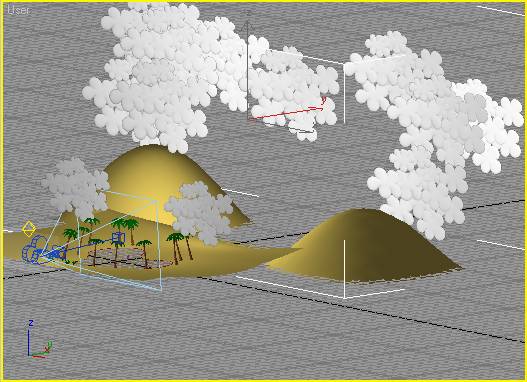This screenshot has height=382, width=527.
Task: Select the yellow diamond light helper
Action: click(29, 229)
